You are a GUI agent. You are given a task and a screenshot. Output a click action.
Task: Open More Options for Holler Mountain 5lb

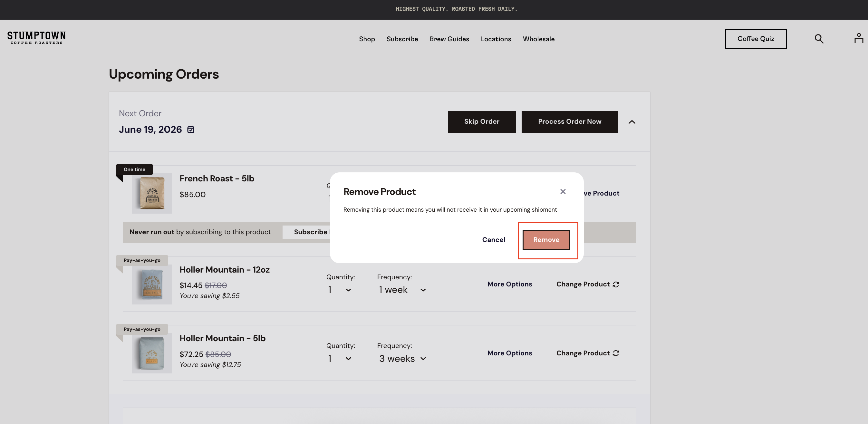[509, 353]
